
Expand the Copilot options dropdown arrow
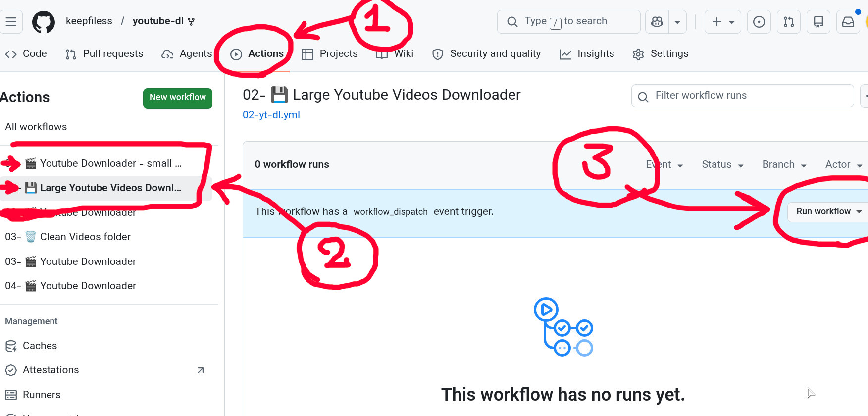(x=677, y=22)
